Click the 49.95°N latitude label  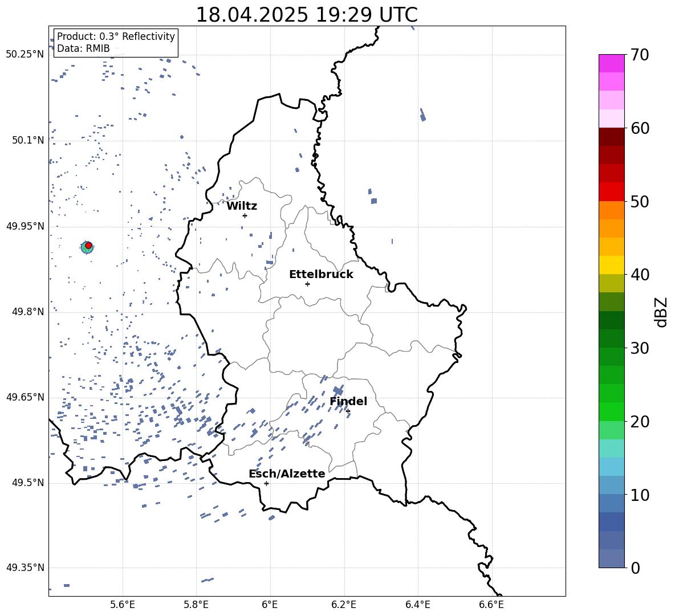(x=25, y=226)
